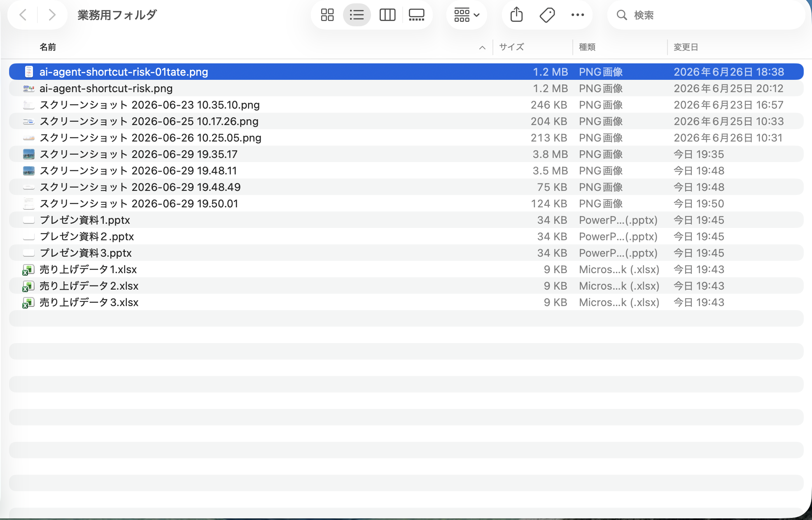
Task: Click the date 2026年6月26日 18:38
Action: [729, 72]
